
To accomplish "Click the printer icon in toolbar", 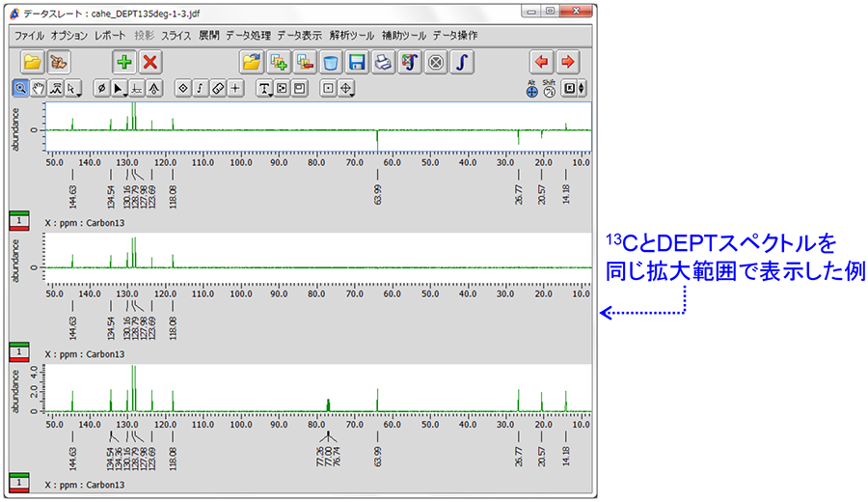I will [x=383, y=62].
